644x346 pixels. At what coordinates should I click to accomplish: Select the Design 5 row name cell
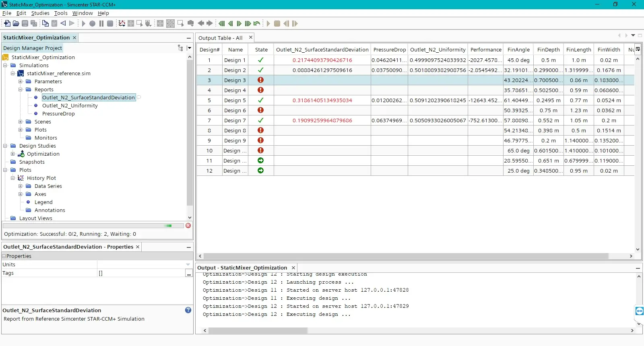point(235,100)
